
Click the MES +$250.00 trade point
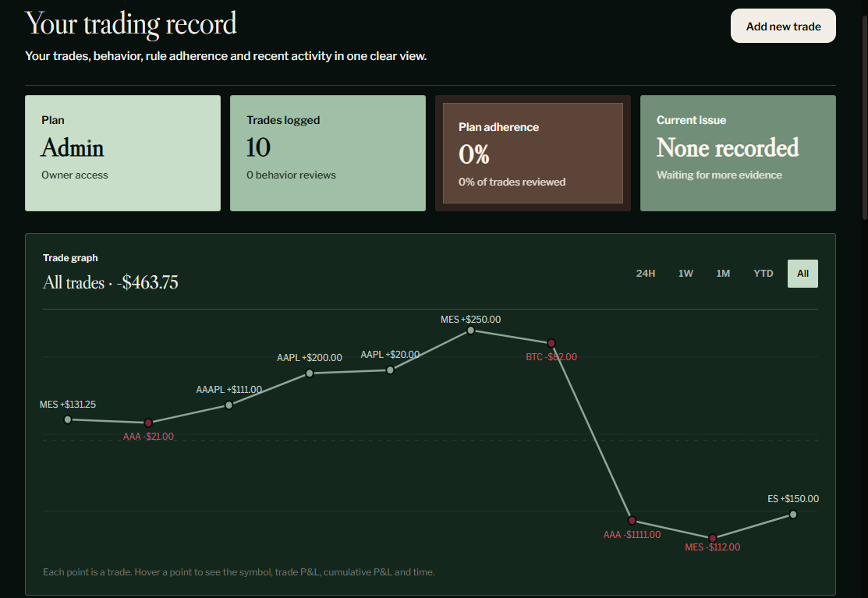pos(470,331)
